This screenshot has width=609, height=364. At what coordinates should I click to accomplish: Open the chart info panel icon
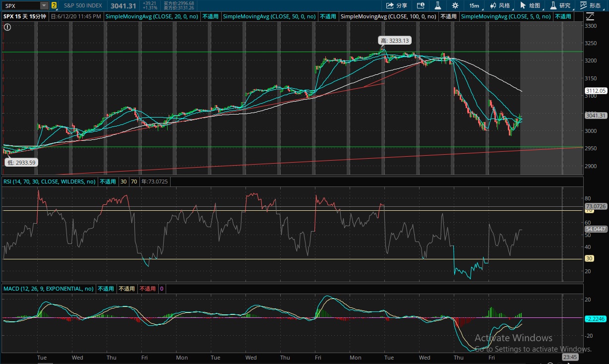pos(421,5)
